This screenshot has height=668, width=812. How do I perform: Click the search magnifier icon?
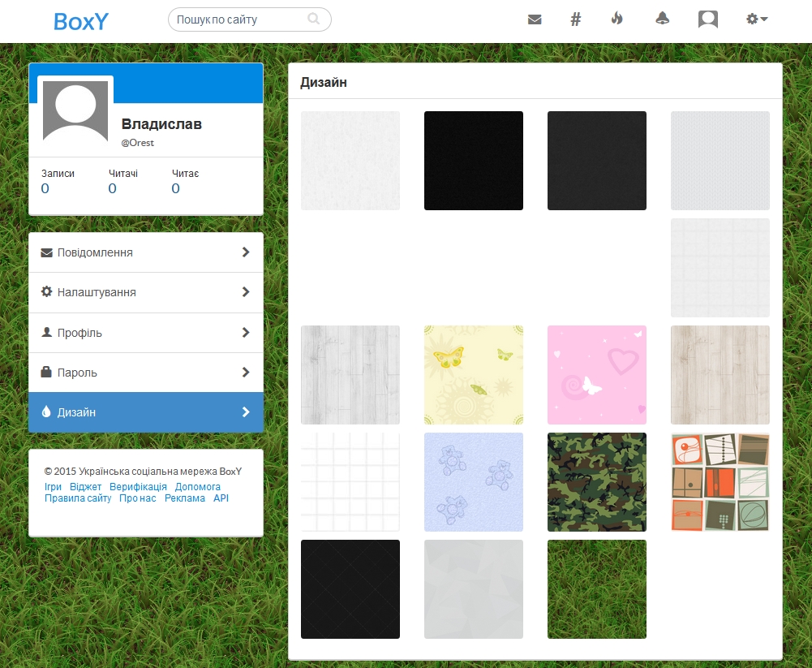314,19
